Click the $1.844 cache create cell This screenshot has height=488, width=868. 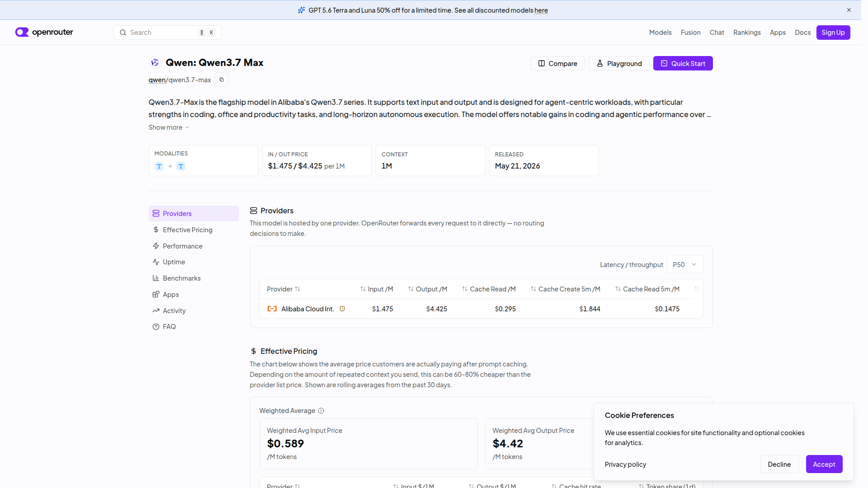590,309
